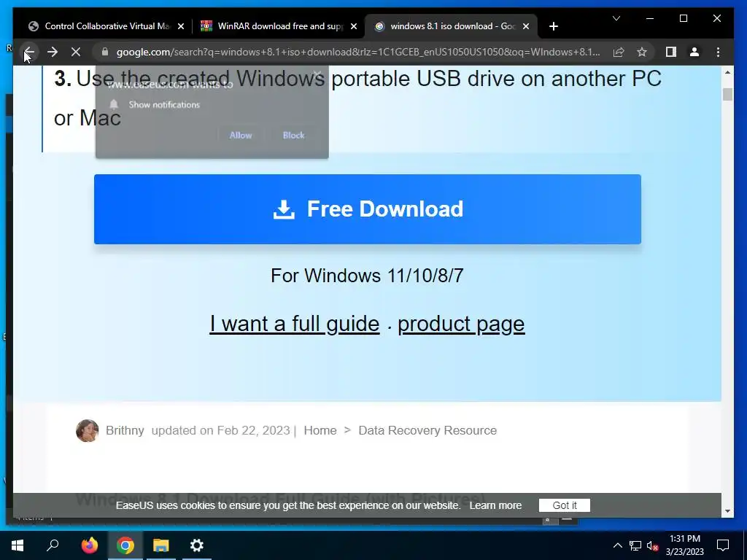Click the Home breadcrumb link

[320, 430]
